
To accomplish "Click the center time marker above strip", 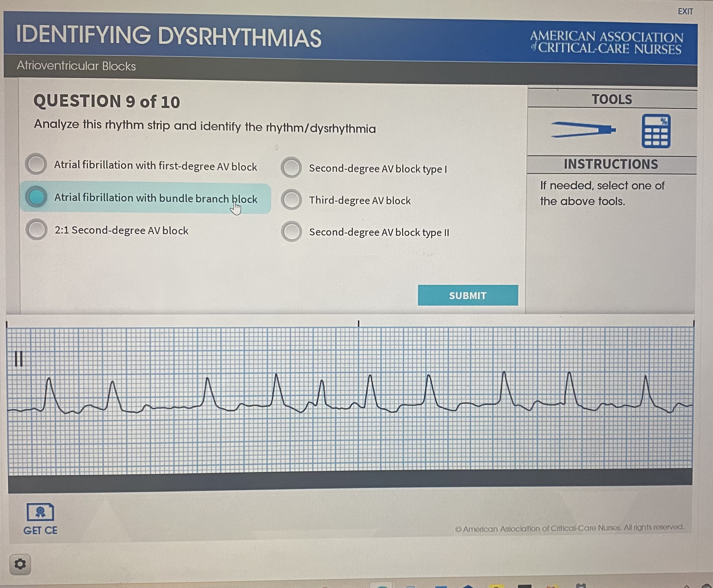I will [x=358, y=324].
